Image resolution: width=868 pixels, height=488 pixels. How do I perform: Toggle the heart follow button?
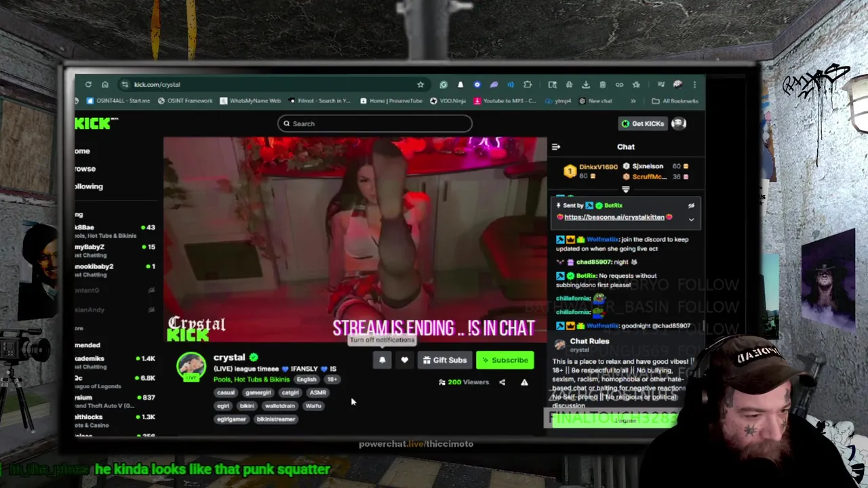[x=405, y=361]
